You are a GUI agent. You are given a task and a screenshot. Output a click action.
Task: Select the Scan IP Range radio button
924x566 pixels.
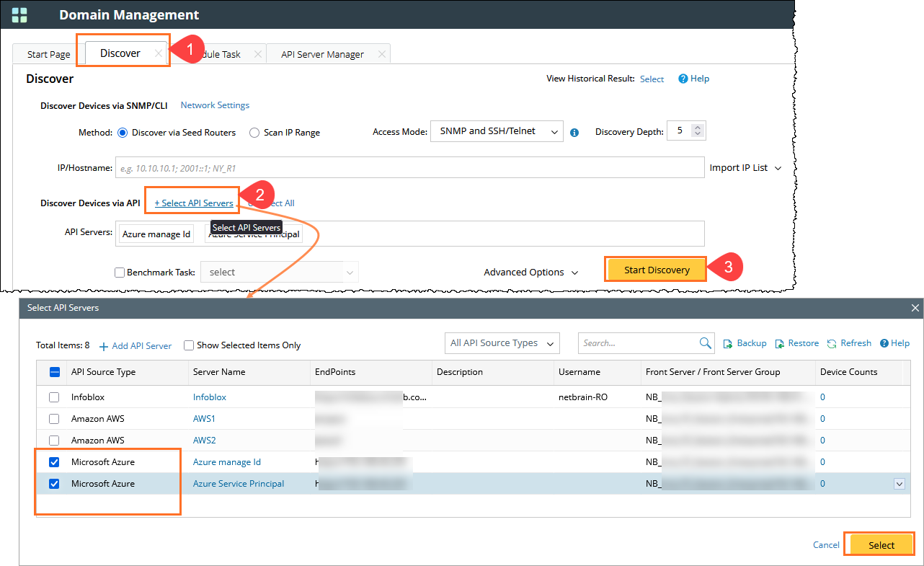[x=254, y=133]
